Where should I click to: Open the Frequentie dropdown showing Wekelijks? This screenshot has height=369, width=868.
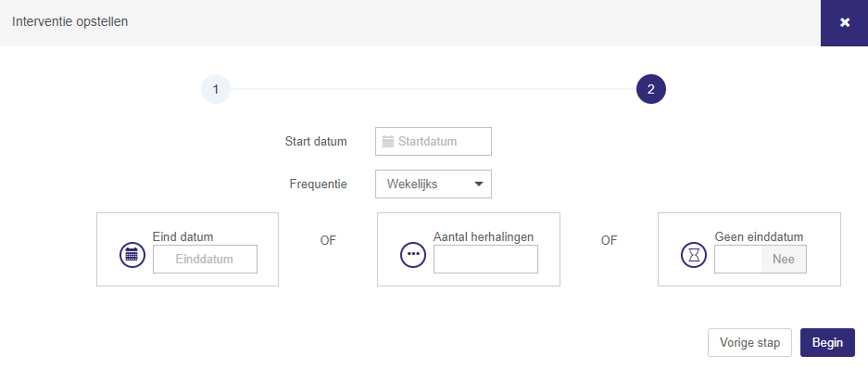click(x=434, y=184)
